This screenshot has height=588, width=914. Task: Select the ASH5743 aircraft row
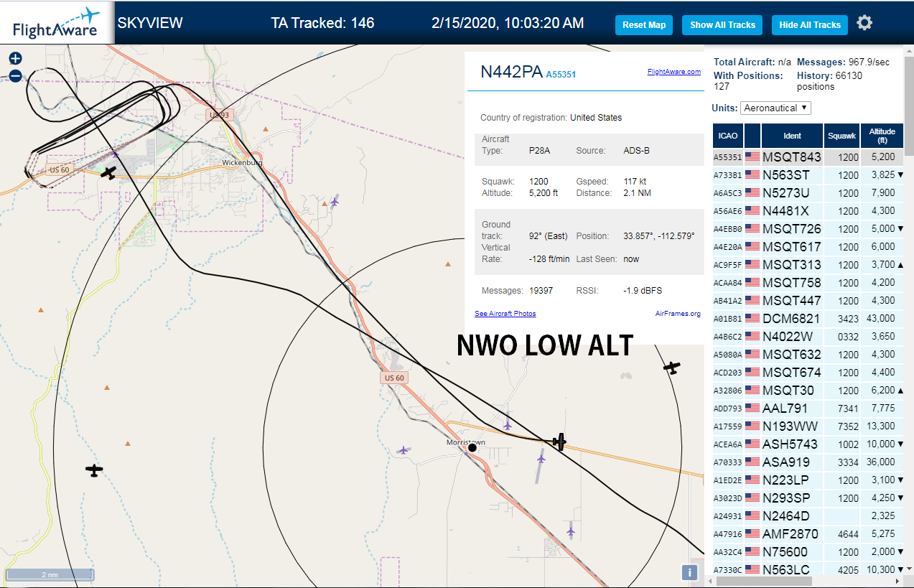coord(808,444)
